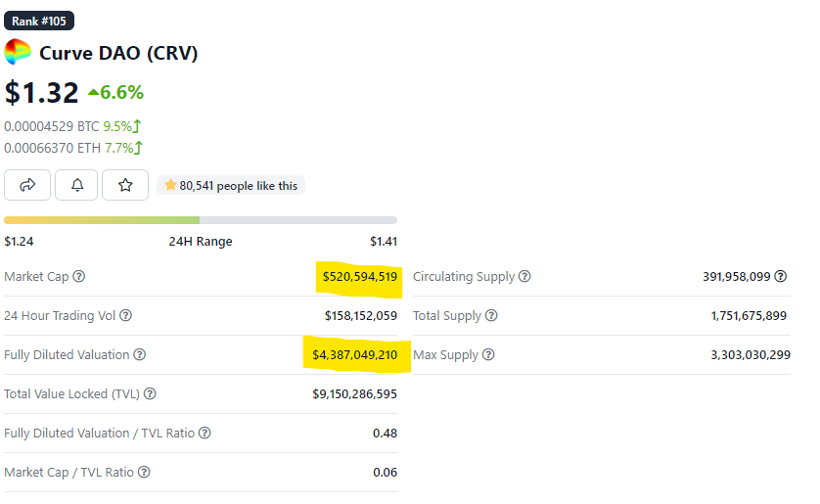Click the Market Cap label
Viewport: 820px width, 504px height.
click(x=36, y=277)
